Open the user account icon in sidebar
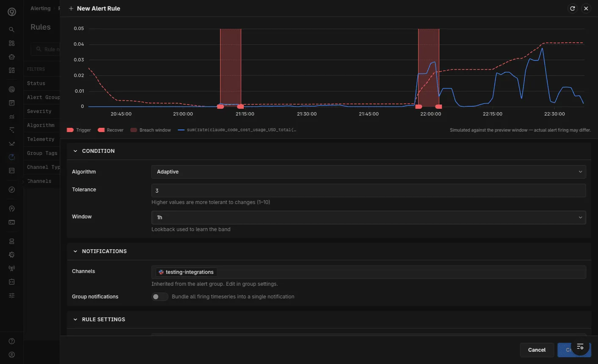Viewport: 598px width, 364px height. [x=12, y=355]
